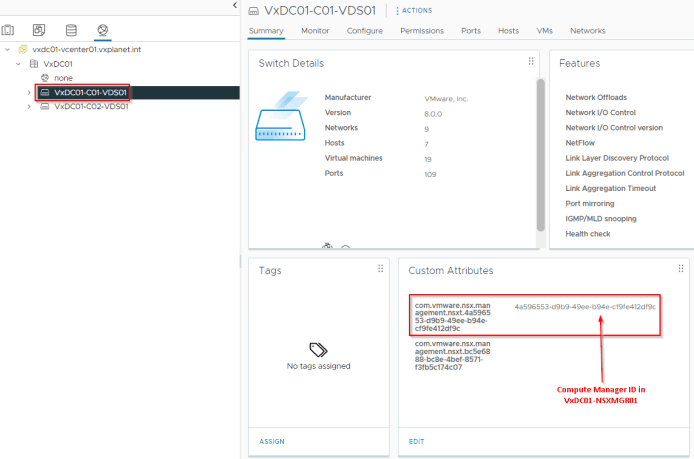Select the 'none' network in the tree
Viewport: 694px width, 459px height.
pos(63,78)
